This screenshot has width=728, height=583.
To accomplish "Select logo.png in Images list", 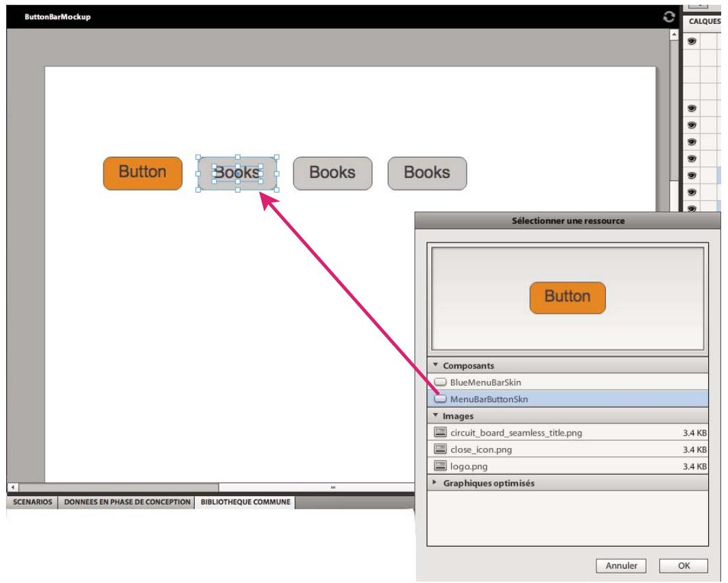I will [x=568, y=466].
